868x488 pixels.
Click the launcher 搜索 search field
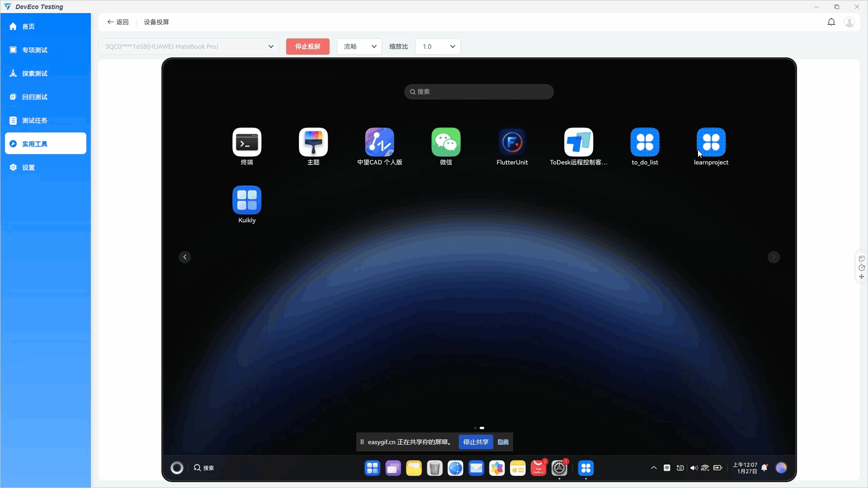(479, 92)
